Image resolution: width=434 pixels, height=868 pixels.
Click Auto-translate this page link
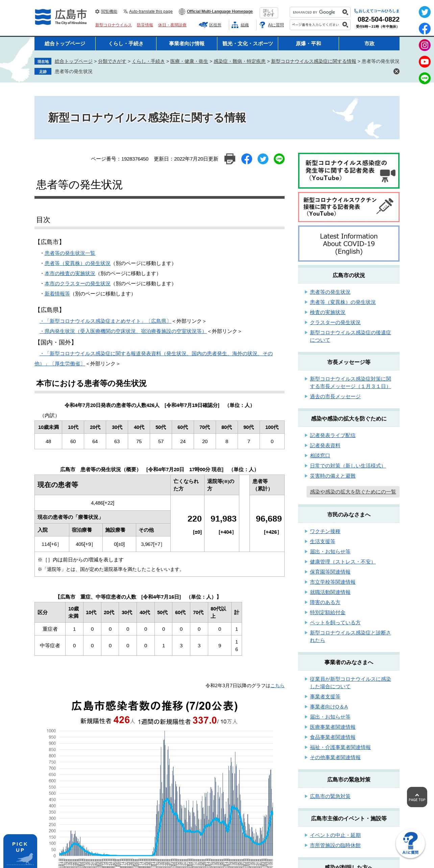151,11
